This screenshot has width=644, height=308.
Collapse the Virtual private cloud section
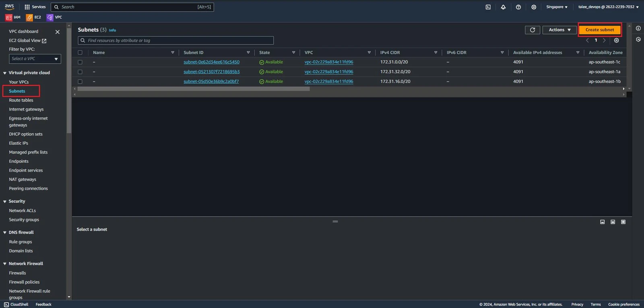[5, 73]
